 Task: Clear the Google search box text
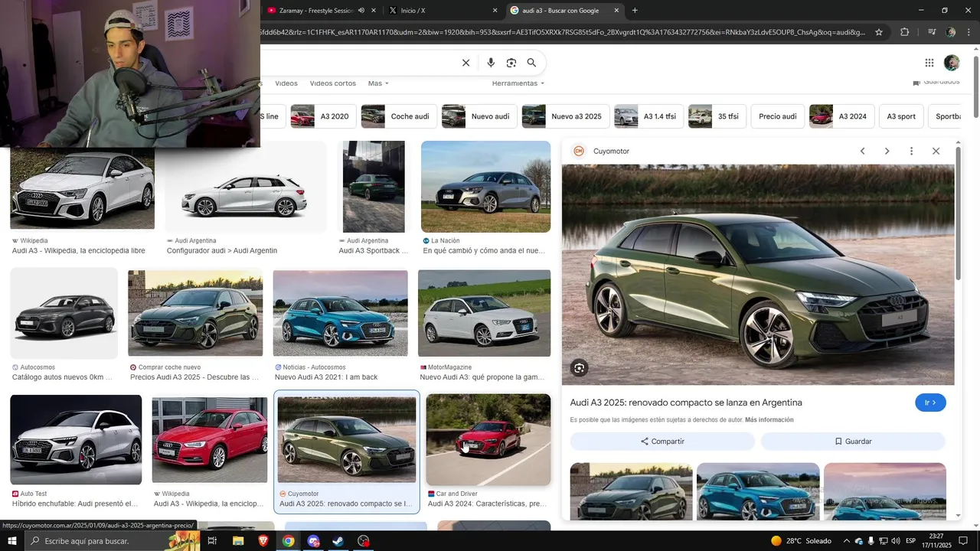pyautogui.click(x=465, y=63)
